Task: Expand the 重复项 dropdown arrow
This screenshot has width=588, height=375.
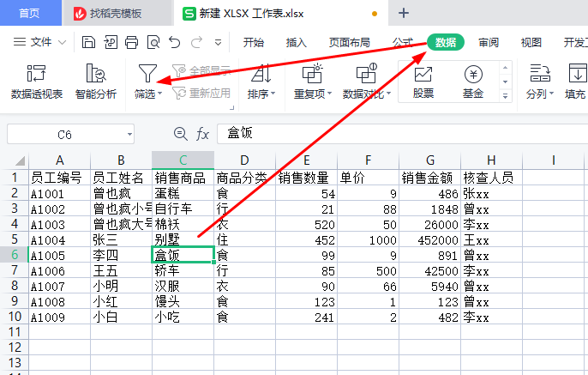Action: (330, 94)
